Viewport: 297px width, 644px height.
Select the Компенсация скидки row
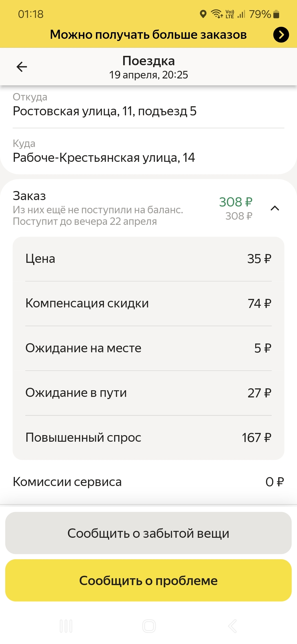click(148, 303)
